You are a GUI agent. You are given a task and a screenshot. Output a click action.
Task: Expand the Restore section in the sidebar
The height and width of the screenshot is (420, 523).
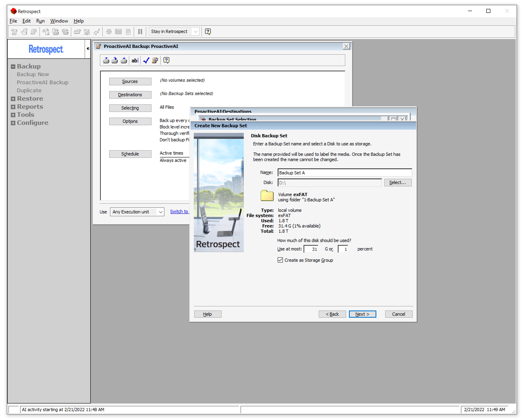(x=13, y=98)
